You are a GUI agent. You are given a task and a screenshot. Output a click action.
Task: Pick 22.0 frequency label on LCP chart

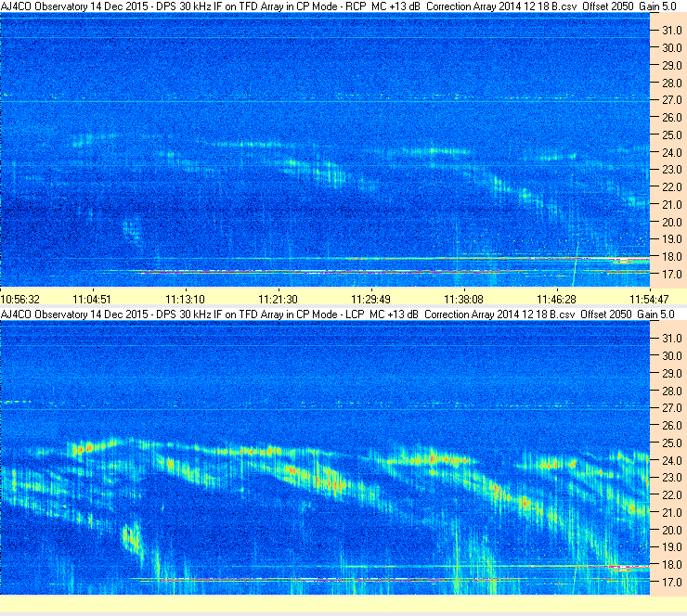click(672, 495)
